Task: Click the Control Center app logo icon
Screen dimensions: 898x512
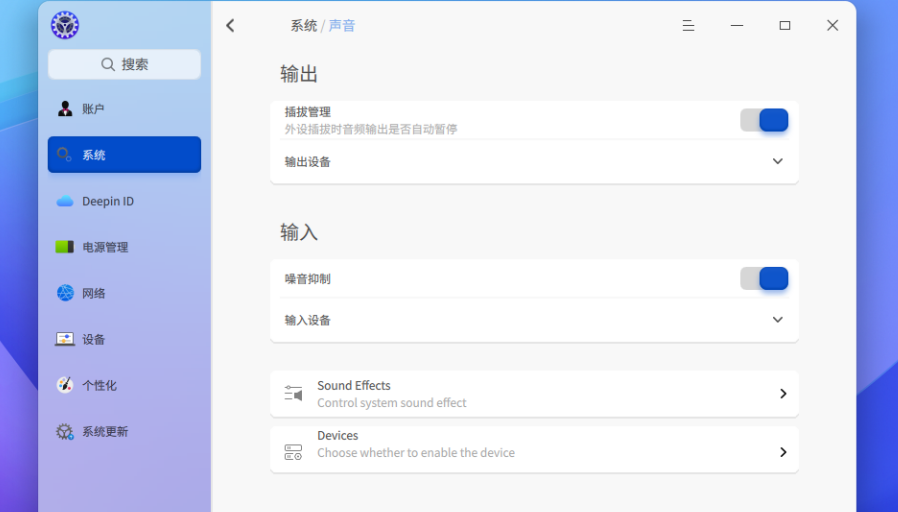Action: click(x=65, y=25)
